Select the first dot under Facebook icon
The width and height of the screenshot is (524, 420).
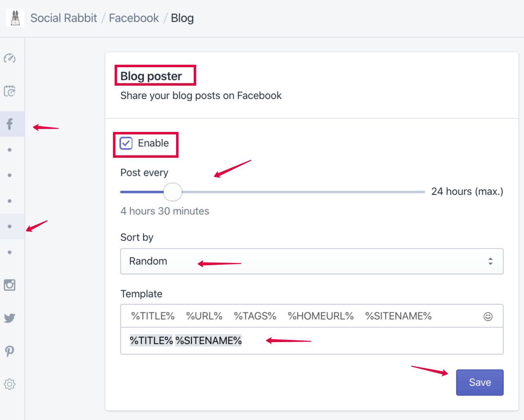point(10,150)
